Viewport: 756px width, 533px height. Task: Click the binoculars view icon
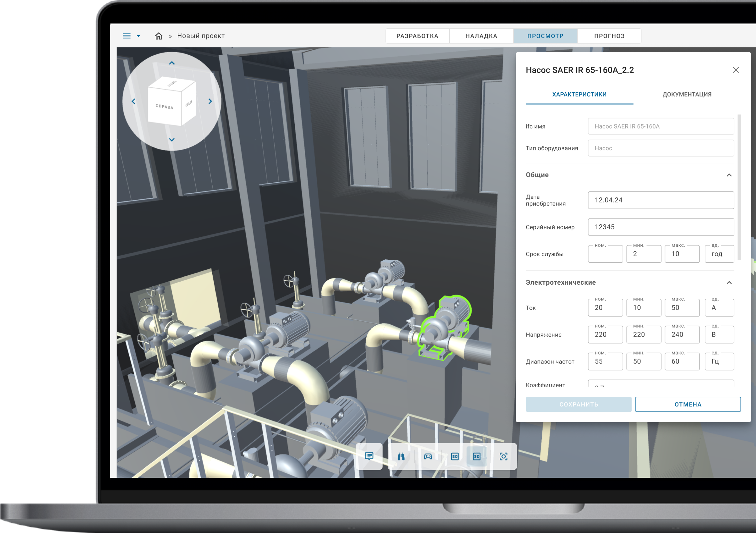(401, 456)
